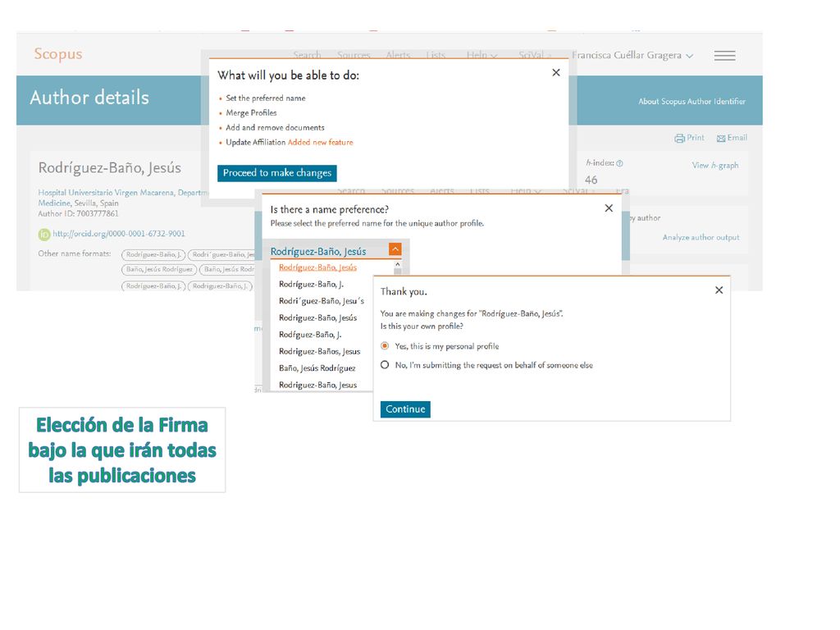The width and height of the screenshot is (840, 630).
Task: Click View h-graph link
Action: point(715,166)
